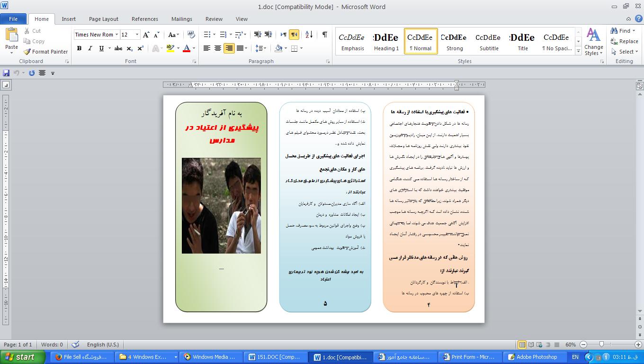Decrease the paragraph indent
Image resolution: width=644 pixels, height=364 pixels.
(x=258, y=35)
